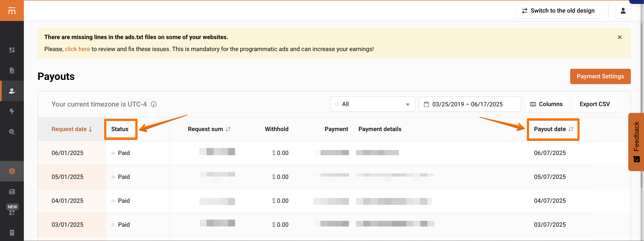Click the orange logo icon in sidebar
This screenshot has height=241, width=644.
tap(12, 11)
